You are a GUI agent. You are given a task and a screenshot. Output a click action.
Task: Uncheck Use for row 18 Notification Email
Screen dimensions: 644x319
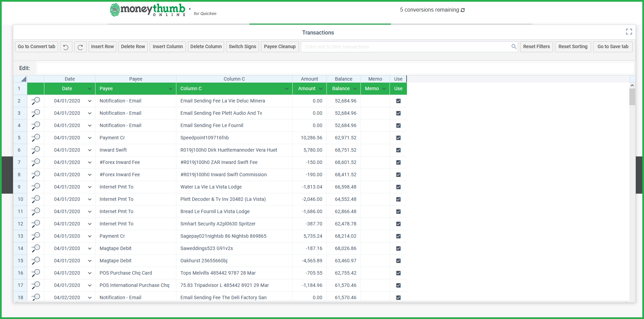398,297
